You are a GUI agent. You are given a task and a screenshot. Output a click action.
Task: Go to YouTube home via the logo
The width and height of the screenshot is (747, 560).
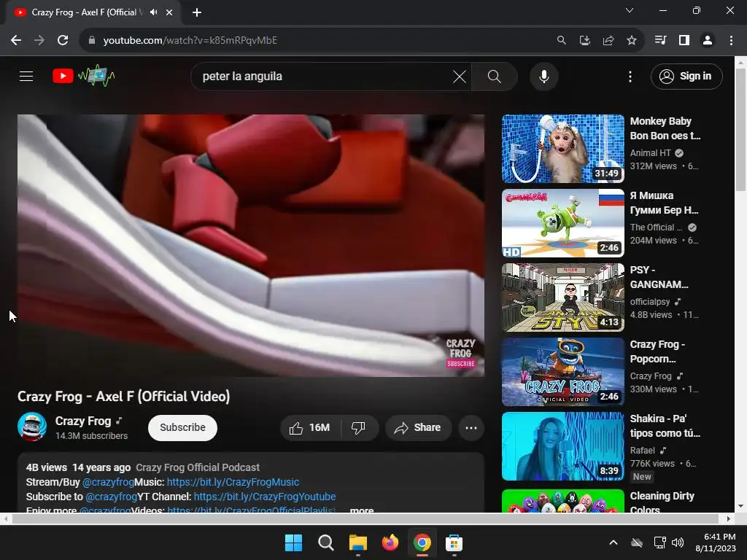[x=83, y=76]
